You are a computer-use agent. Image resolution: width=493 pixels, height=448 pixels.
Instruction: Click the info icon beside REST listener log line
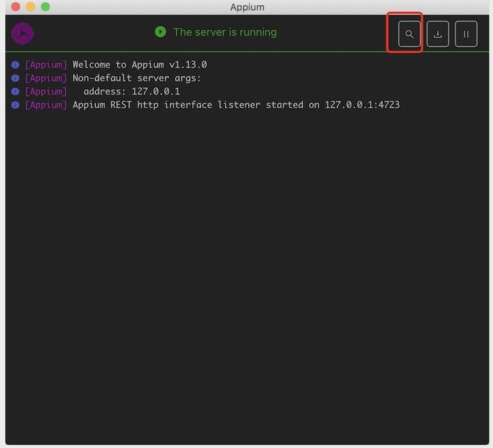coord(15,105)
